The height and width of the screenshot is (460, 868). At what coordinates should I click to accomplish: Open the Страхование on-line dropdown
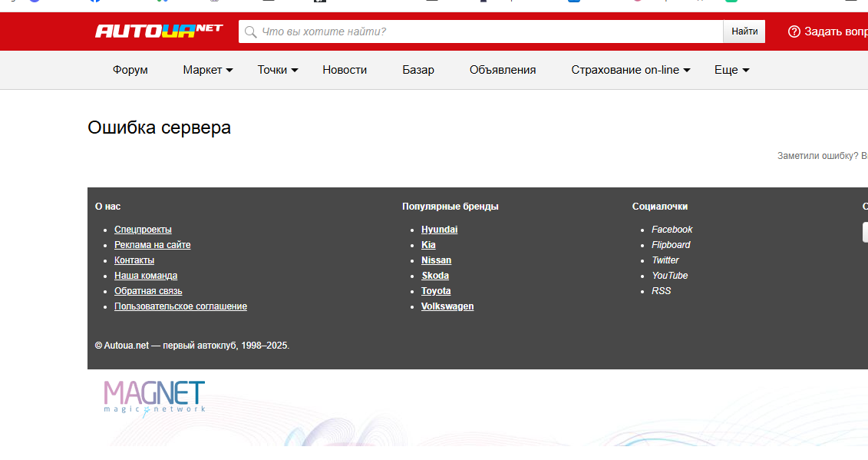[630, 70]
